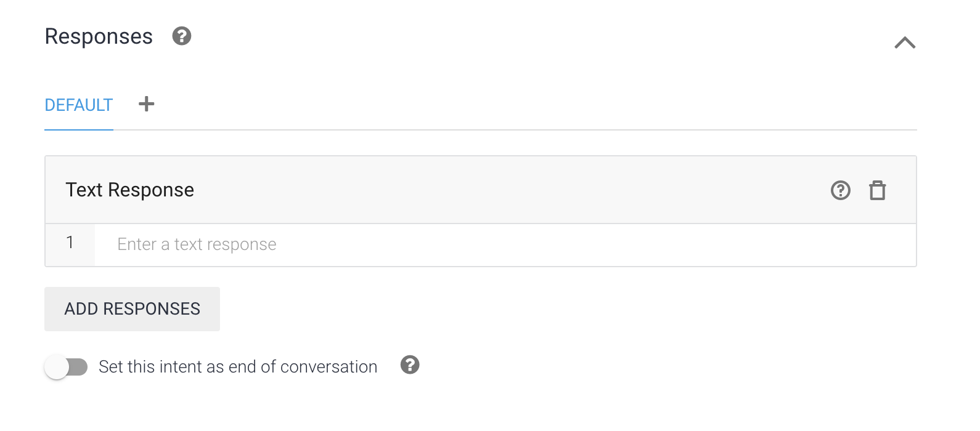Screen dimensions: 980x431
Task: Click the gray Text Response header bar
Action: [493, 190]
